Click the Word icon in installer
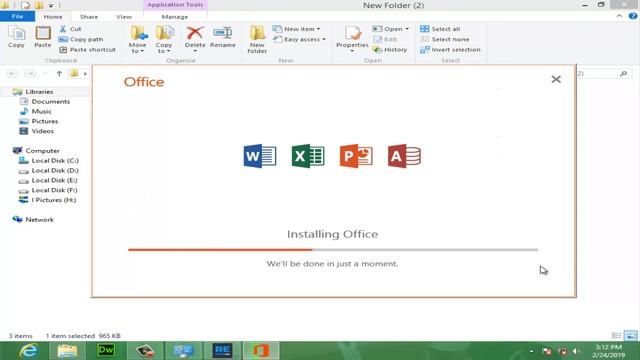This screenshot has height=360, width=640. coord(260,156)
